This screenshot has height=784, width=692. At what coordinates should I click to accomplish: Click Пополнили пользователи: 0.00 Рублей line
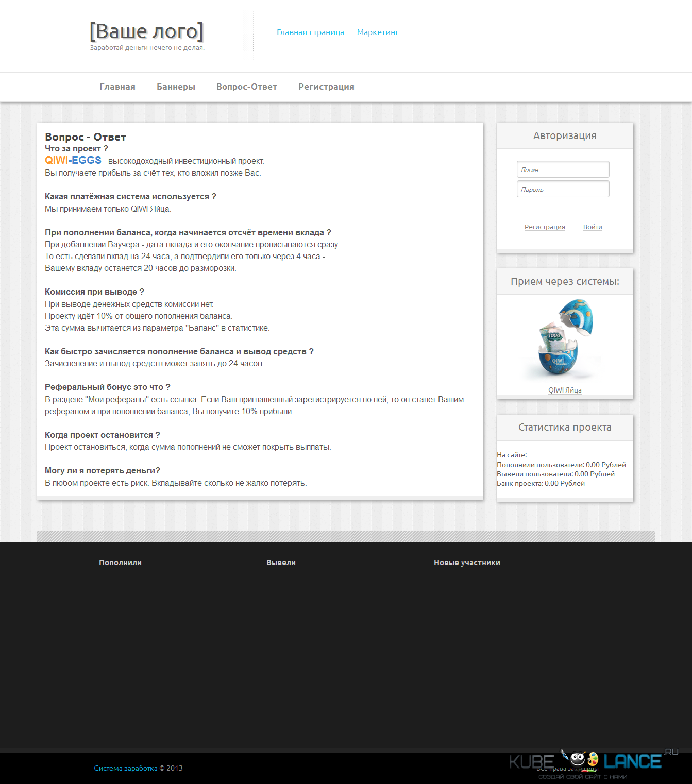(x=561, y=465)
